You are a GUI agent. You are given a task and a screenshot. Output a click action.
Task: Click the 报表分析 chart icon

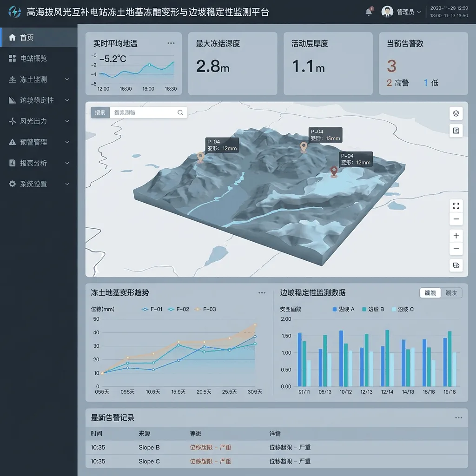tap(13, 163)
